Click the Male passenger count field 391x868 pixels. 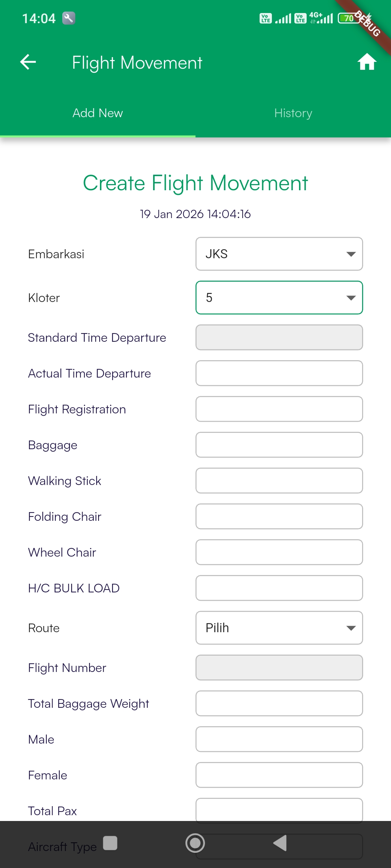279,739
